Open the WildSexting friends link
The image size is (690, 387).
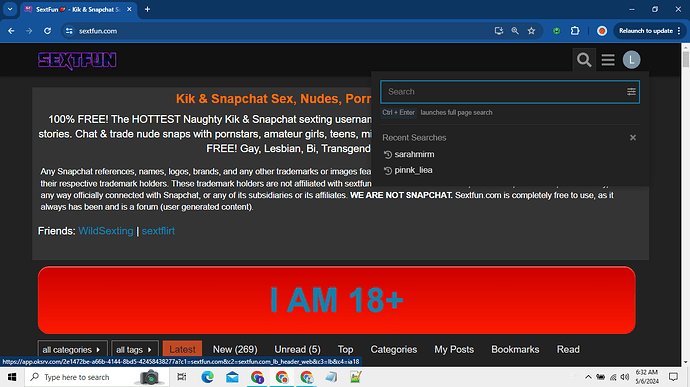tap(106, 231)
